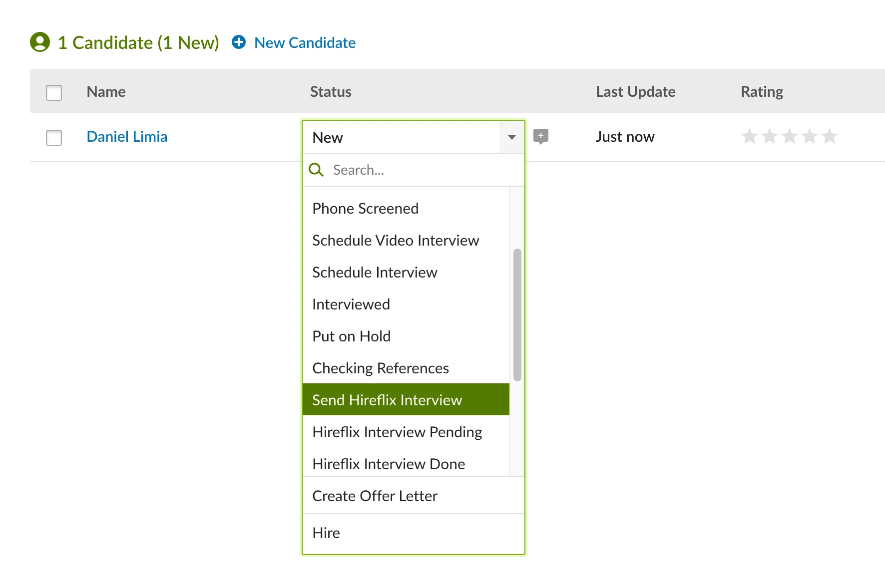
Task: Choose Put on Hold option
Action: click(406, 336)
